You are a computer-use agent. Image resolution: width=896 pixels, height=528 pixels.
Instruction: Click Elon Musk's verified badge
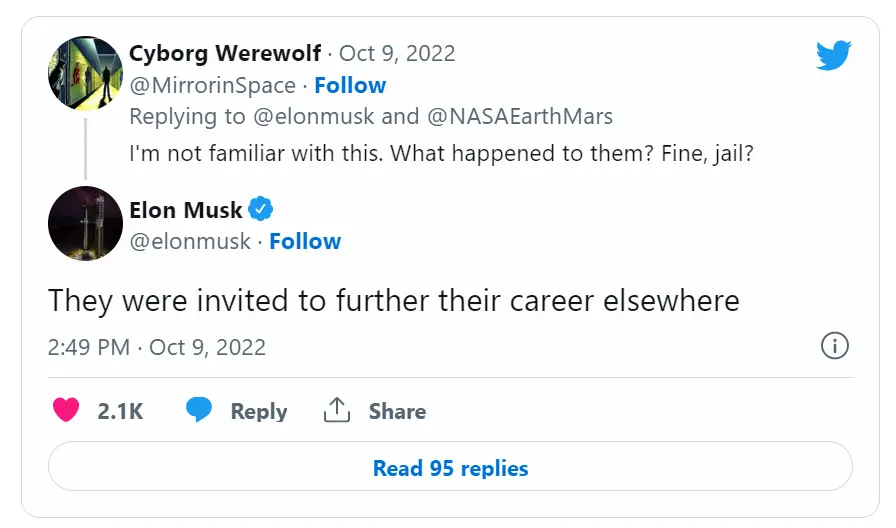(261, 210)
